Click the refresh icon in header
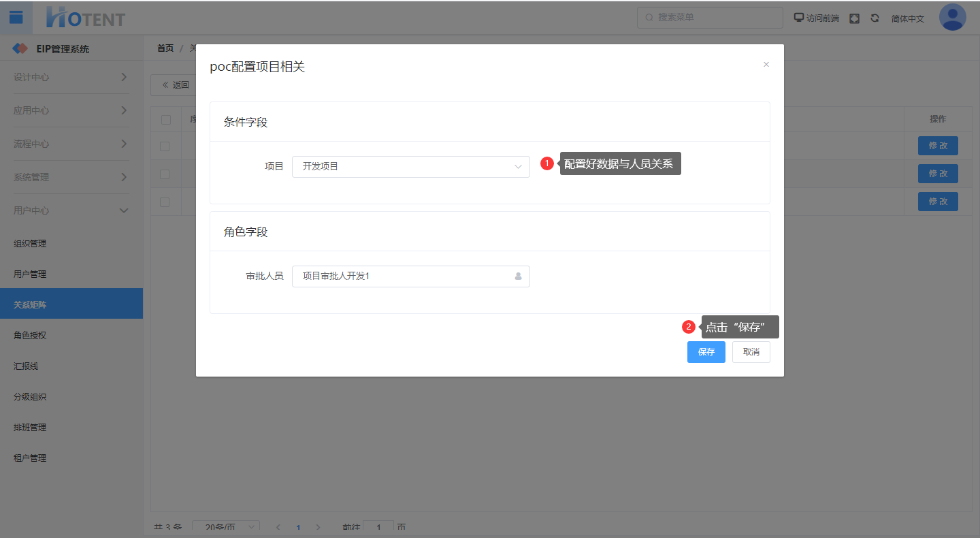The height and width of the screenshot is (538, 980). pyautogui.click(x=875, y=18)
